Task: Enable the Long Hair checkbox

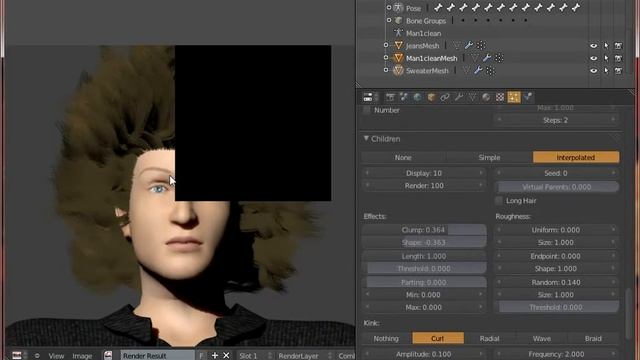Action: tap(499, 200)
